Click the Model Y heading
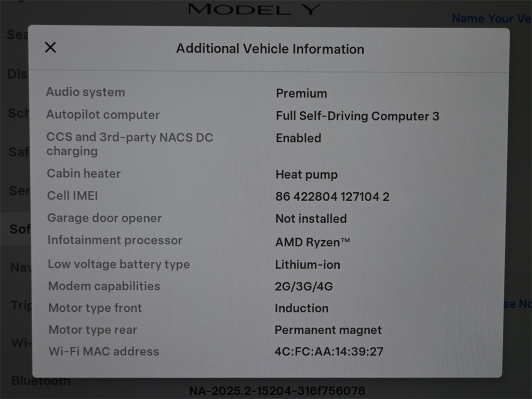 (254, 9)
